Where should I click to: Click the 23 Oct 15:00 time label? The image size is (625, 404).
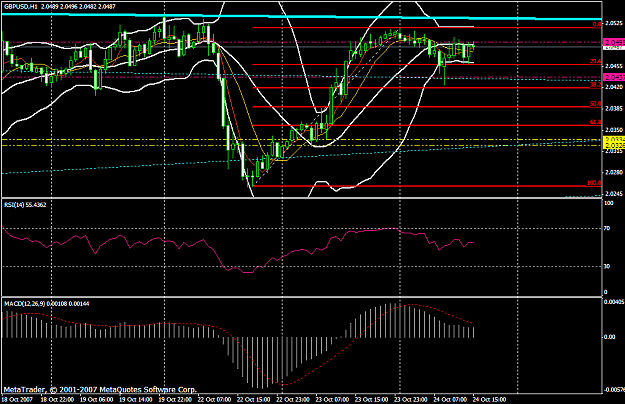[x=371, y=399]
